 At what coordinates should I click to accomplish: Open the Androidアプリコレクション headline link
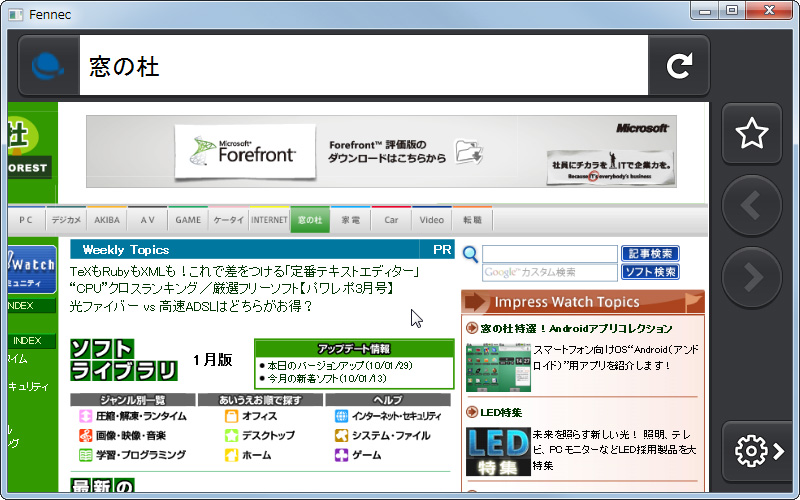point(576,329)
